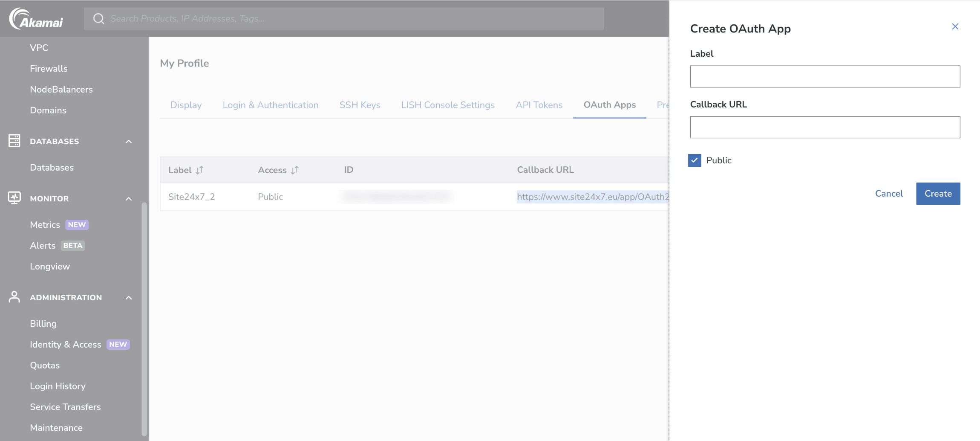Click the search magnifier icon
Image resolution: width=980 pixels, height=441 pixels.
pos(99,19)
